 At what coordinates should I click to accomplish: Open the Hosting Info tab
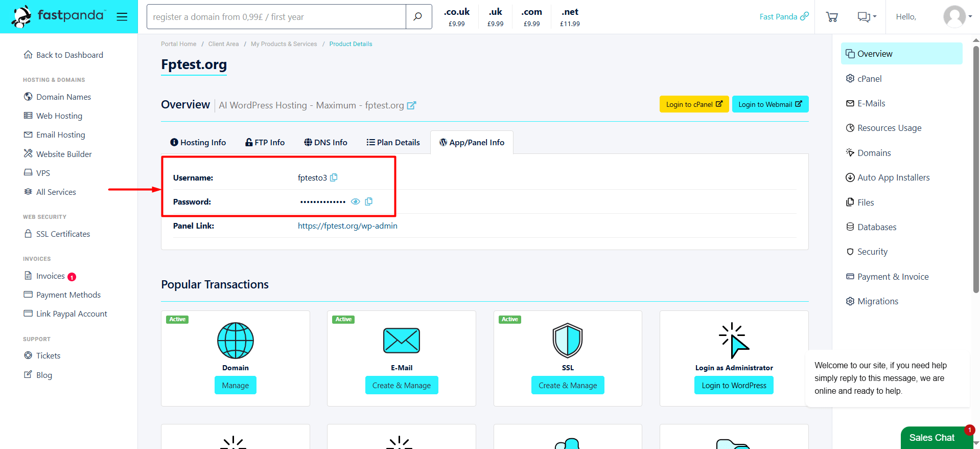pos(198,142)
